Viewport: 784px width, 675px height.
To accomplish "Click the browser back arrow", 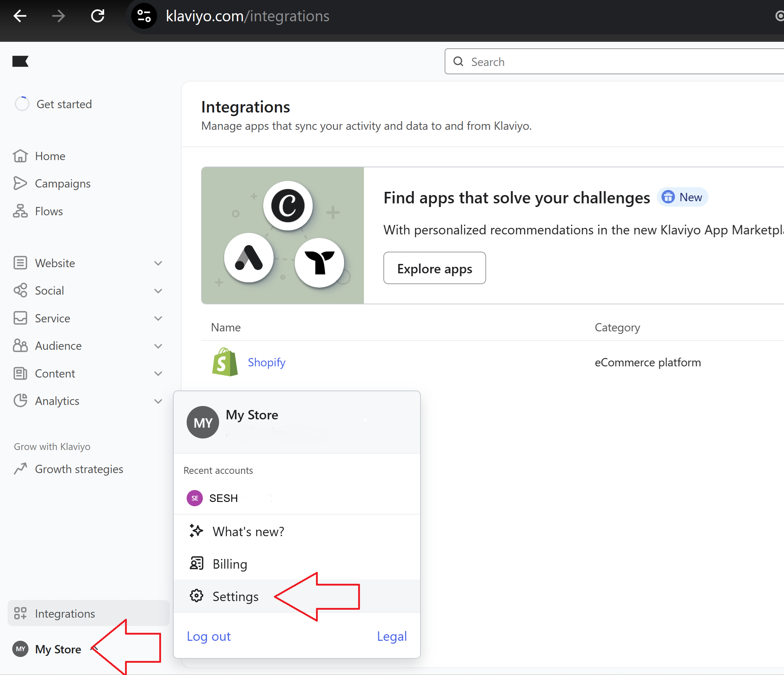I will (20, 16).
